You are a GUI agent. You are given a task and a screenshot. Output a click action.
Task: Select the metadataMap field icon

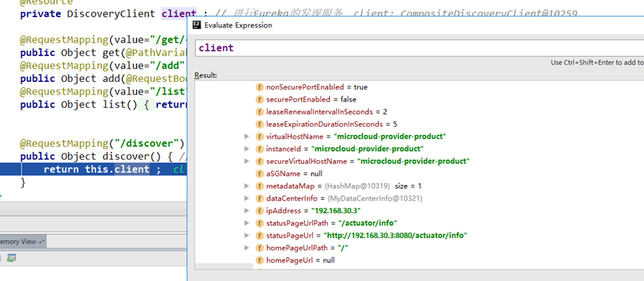coord(259,186)
